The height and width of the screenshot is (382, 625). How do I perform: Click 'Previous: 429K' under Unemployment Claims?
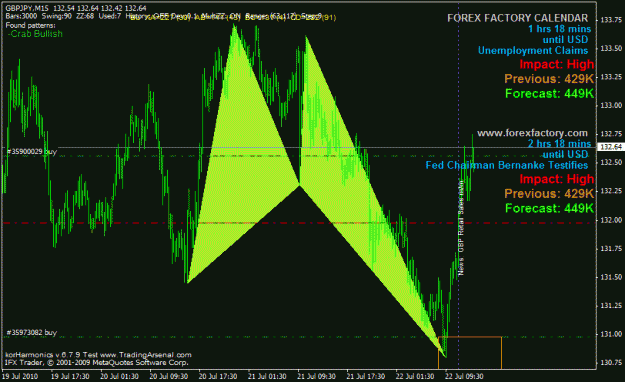[549, 79]
